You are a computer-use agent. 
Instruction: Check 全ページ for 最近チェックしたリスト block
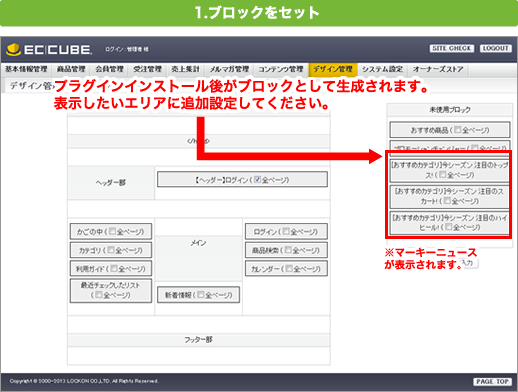pos(99,294)
